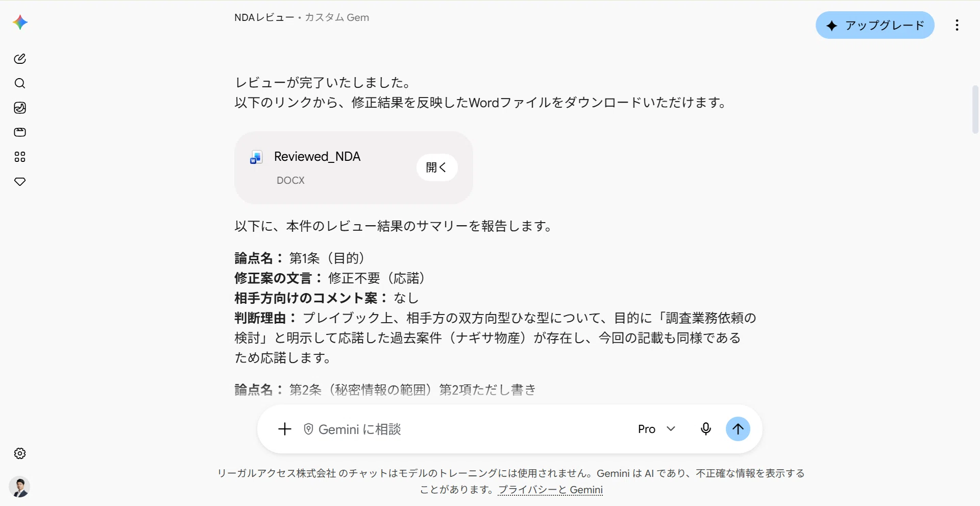The height and width of the screenshot is (506, 980).
Task: Click the 論点名: 第1条(目的) line
Action: point(300,258)
